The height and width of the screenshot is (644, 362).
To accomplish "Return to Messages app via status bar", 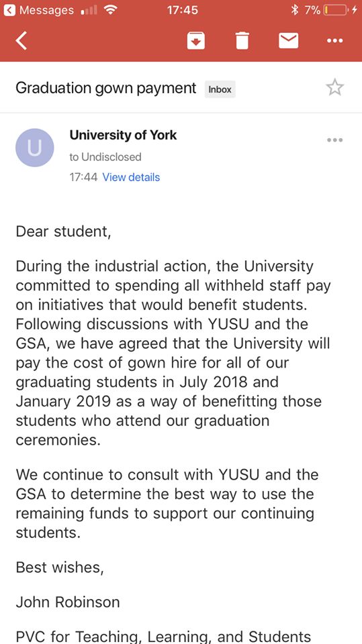I will [x=39, y=10].
